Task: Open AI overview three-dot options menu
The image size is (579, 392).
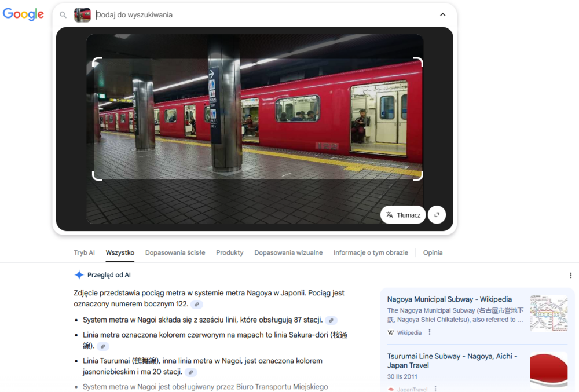Action: click(x=570, y=276)
